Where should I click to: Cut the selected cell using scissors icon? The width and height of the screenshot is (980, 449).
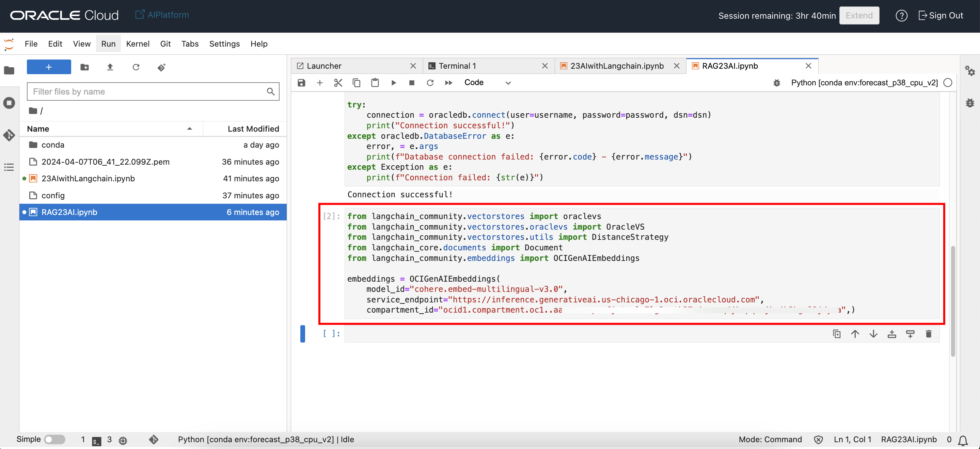338,83
